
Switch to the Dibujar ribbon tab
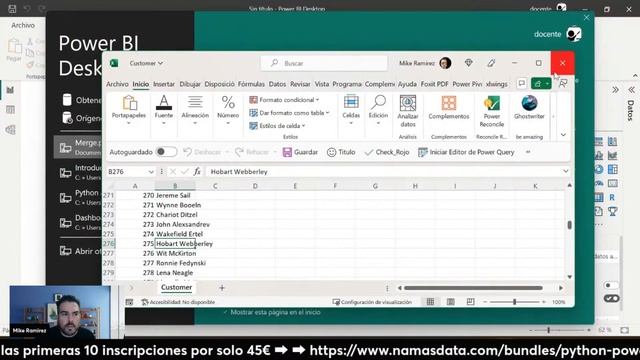click(x=190, y=84)
